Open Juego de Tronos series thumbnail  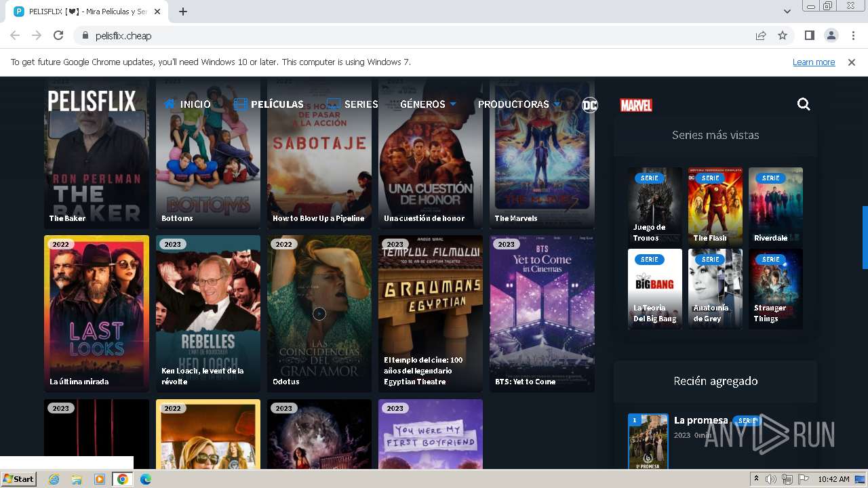coord(655,205)
